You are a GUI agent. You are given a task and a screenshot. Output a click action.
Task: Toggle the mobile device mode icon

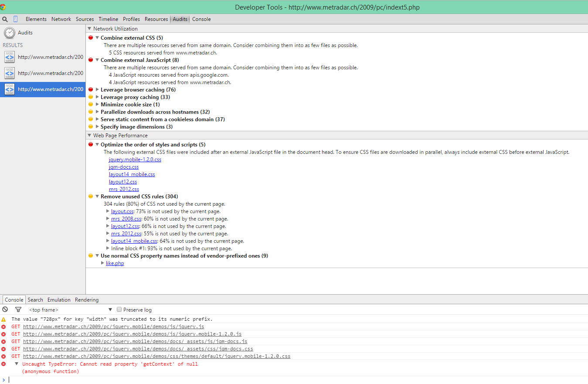(x=16, y=19)
